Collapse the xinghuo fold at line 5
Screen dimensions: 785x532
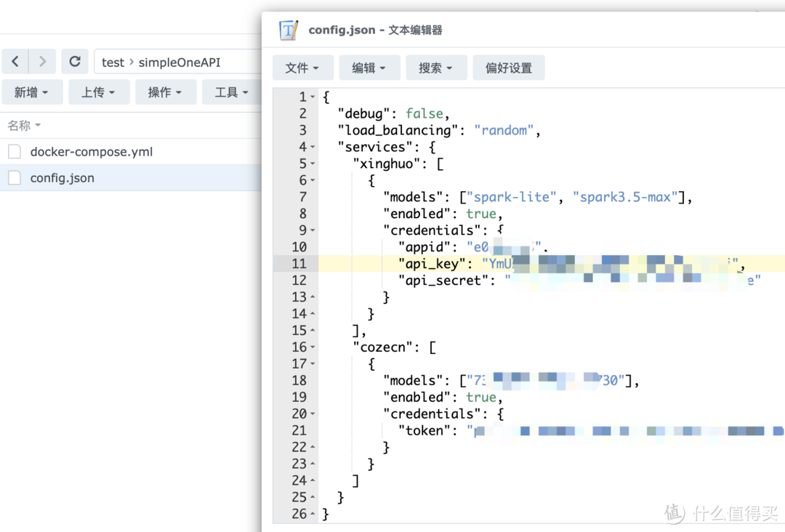point(313,164)
